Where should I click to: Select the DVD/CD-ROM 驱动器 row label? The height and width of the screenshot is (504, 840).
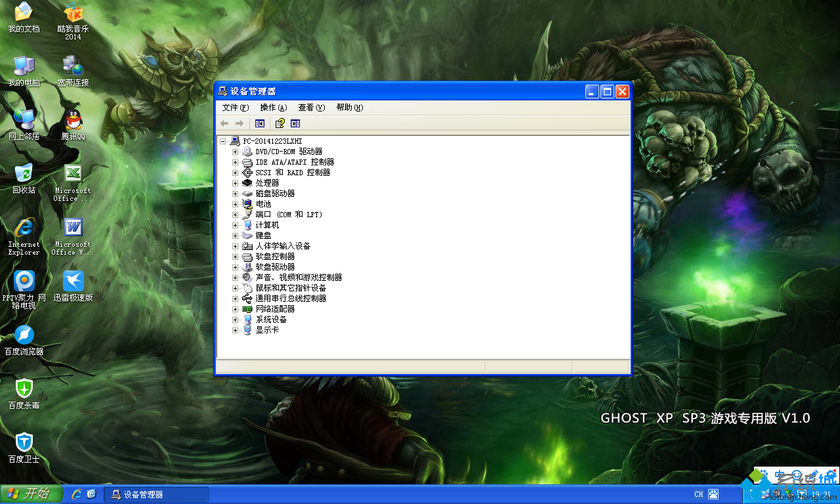pyautogui.click(x=289, y=152)
